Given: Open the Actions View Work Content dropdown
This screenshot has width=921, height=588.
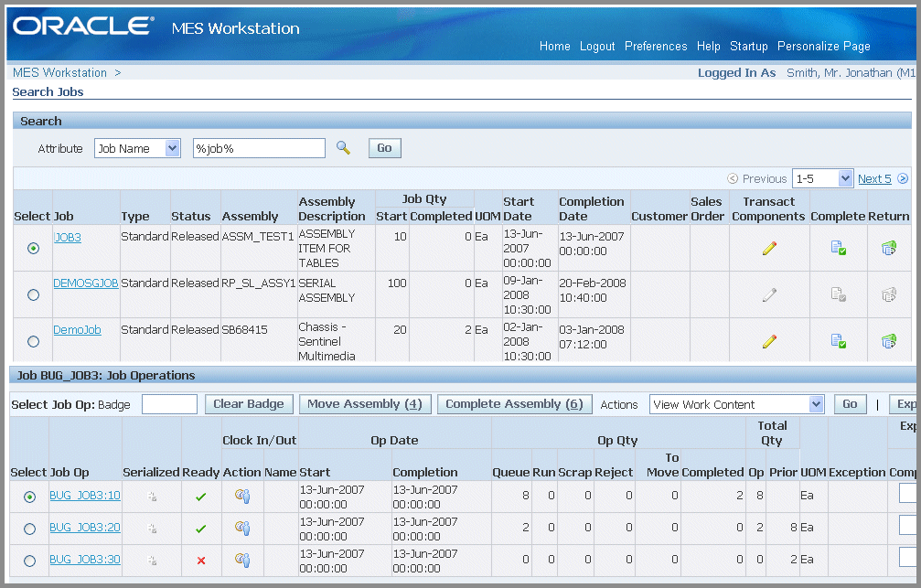Looking at the screenshot, I should [736, 404].
